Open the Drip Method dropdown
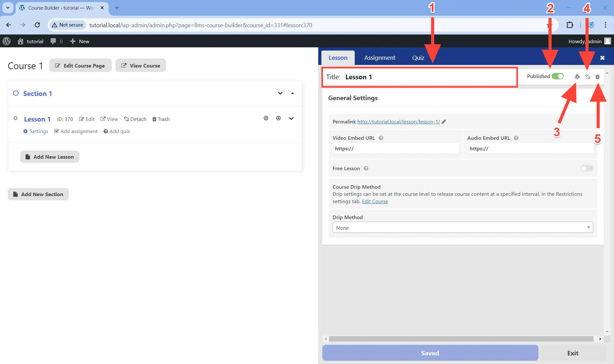614x364 pixels. (463, 227)
